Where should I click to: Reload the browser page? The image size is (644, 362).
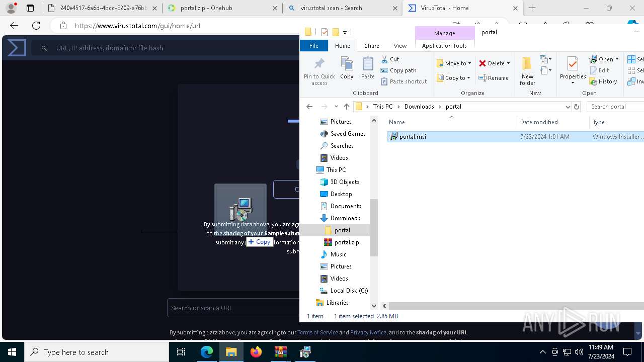[36, 26]
